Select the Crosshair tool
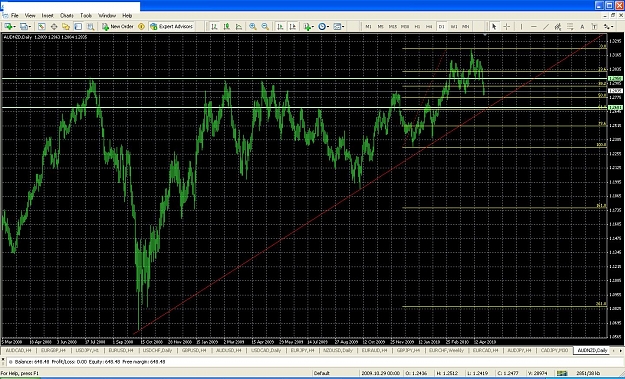Image resolution: width=625 pixels, height=379 pixels. point(507,26)
